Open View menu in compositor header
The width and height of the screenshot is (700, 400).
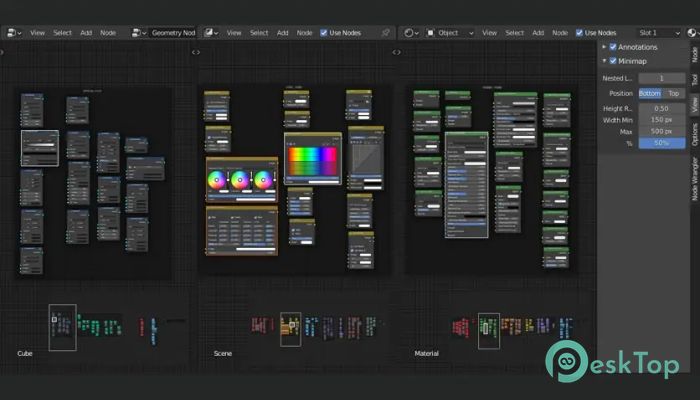234,33
